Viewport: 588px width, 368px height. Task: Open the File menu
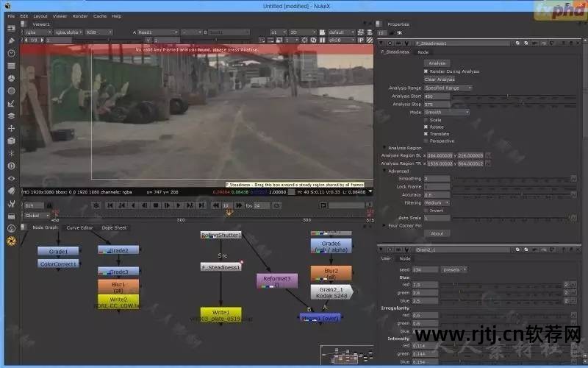click(x=11, y=16)
